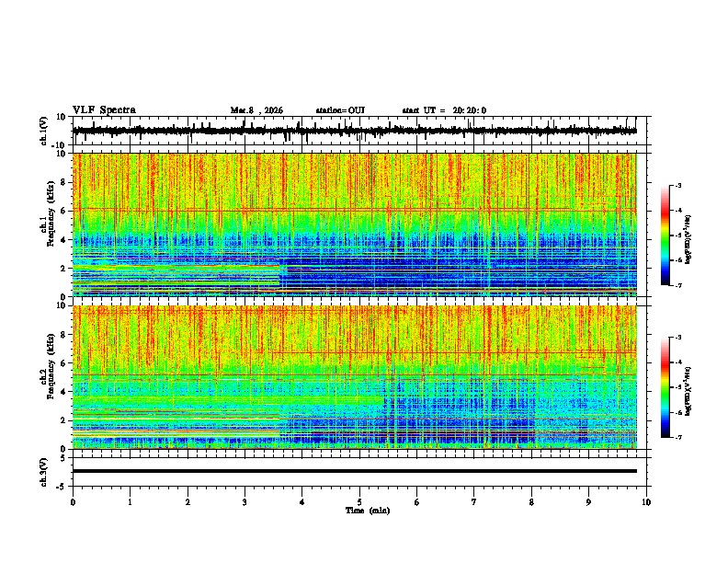The width and height of the screenshot is (728, 563).
Task: Click the "-3" label on ch.1 color bar
Action: pos(677,185)
